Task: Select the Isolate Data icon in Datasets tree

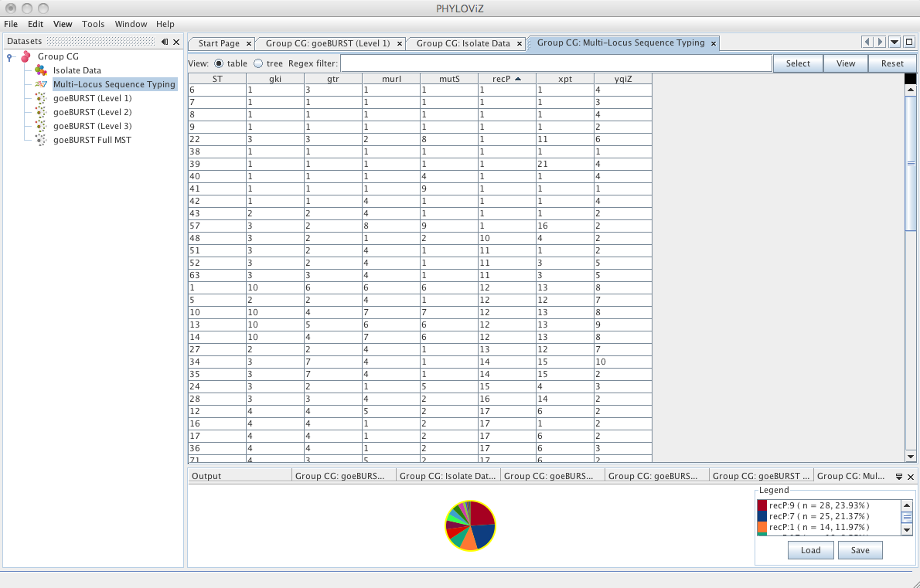Action: pos(40,70)
